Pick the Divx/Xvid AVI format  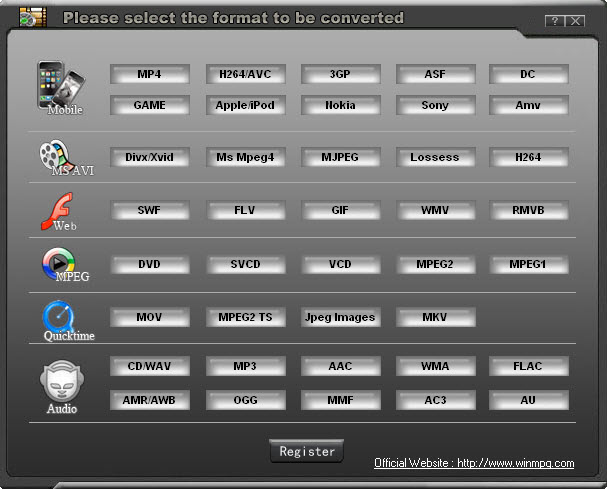pos(149,157)
